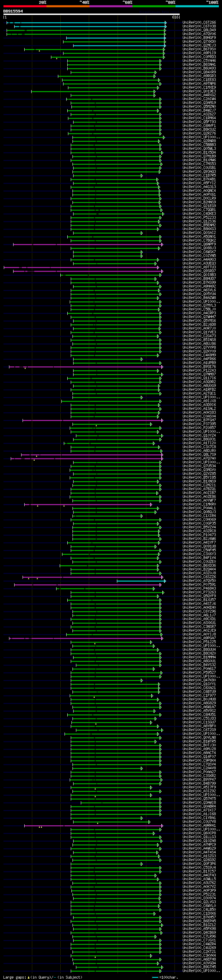Select label UniRef100_A4SYF7
Image resolution: width=222 pixels, height=980 pixels.
pos(199,543)
